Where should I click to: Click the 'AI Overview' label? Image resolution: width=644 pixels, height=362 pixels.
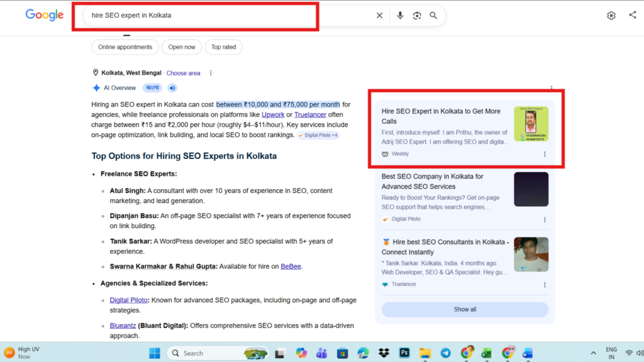[119, 88]
